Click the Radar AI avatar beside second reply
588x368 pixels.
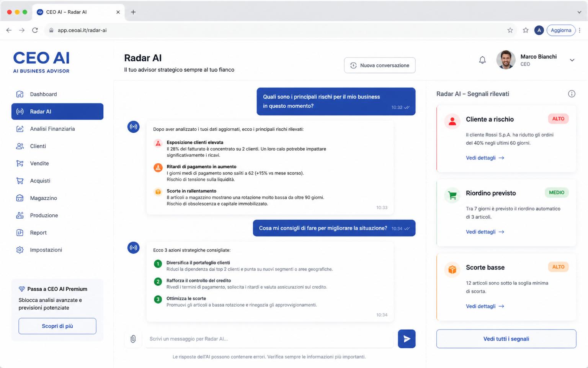133,248
